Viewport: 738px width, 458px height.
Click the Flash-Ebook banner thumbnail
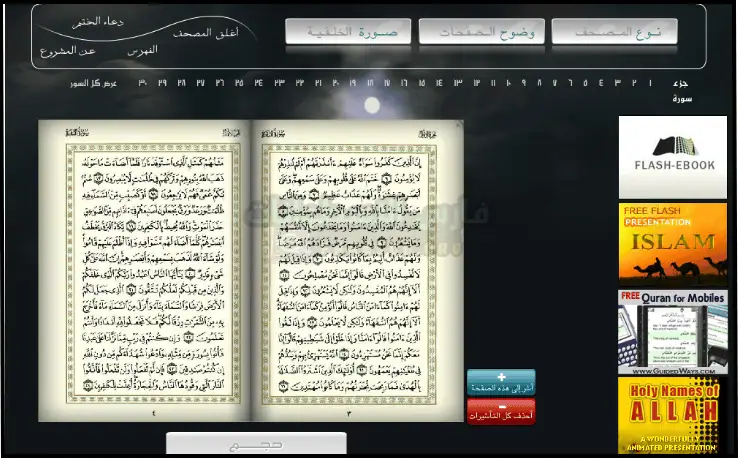[x=672, y=157]
